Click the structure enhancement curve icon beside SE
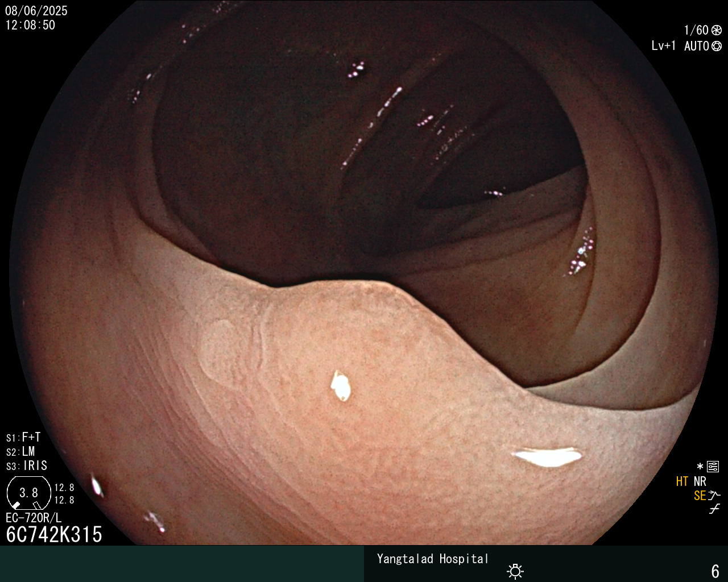The width and height of the screenshot is (728, 582). [714, 496]
